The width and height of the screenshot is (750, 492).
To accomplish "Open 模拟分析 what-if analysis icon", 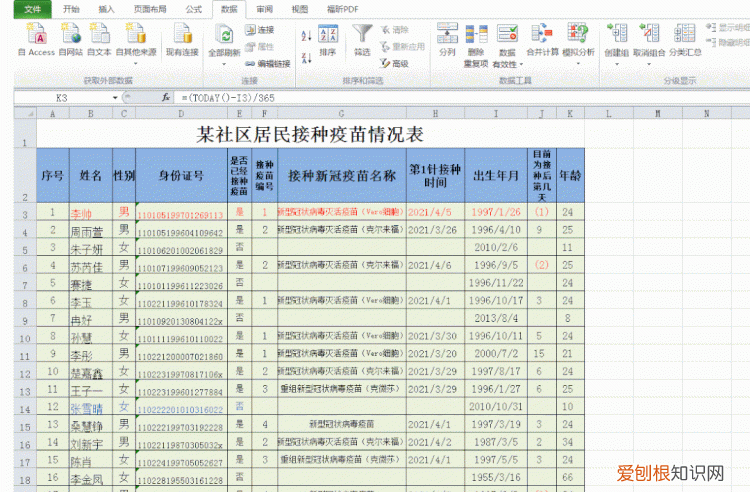I will click(x=578, y=33).
